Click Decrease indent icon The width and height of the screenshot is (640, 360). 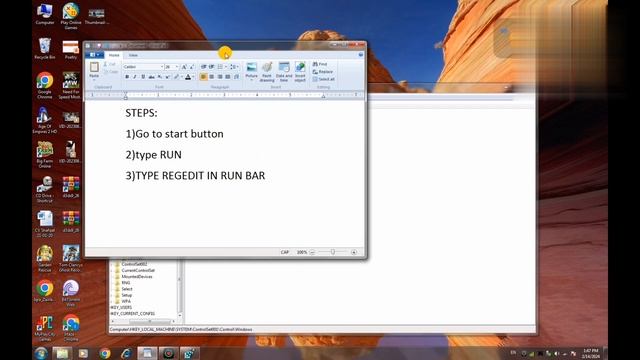pyautogui.click(x=203, y=67)
